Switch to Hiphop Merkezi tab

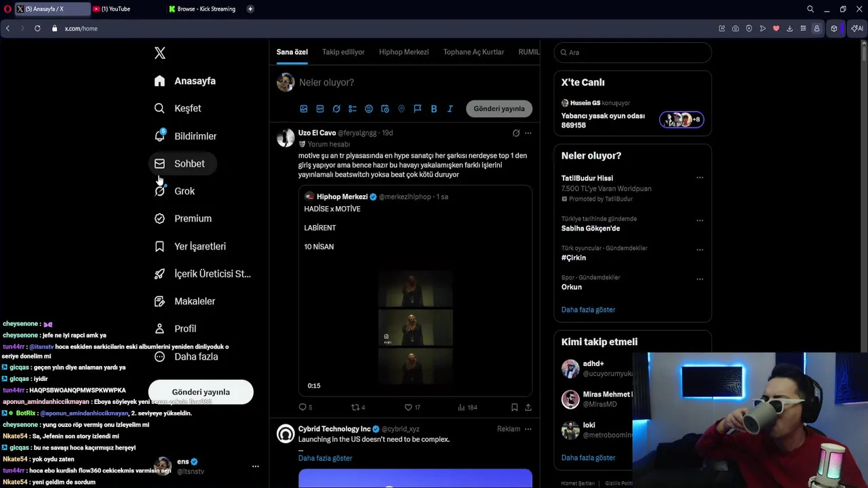pyautogui.click(x=403, y=52)
